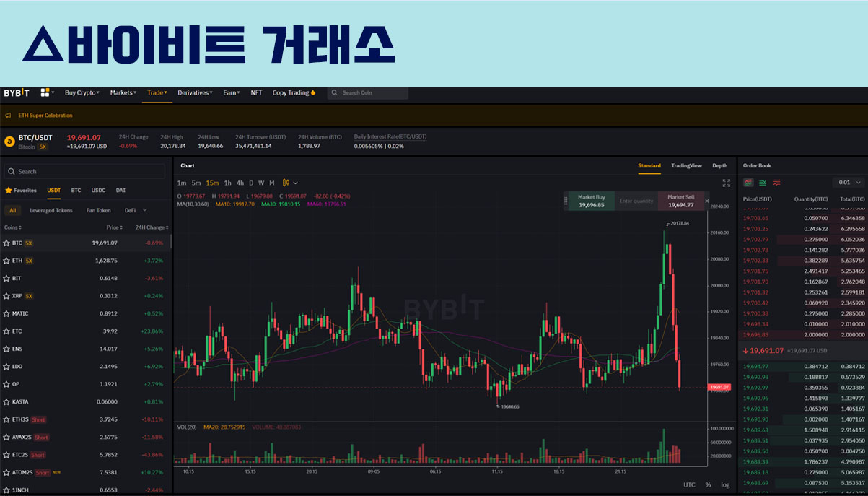868x496 pixels.
Task: Click the Enter quantity field
Action: 636,201
